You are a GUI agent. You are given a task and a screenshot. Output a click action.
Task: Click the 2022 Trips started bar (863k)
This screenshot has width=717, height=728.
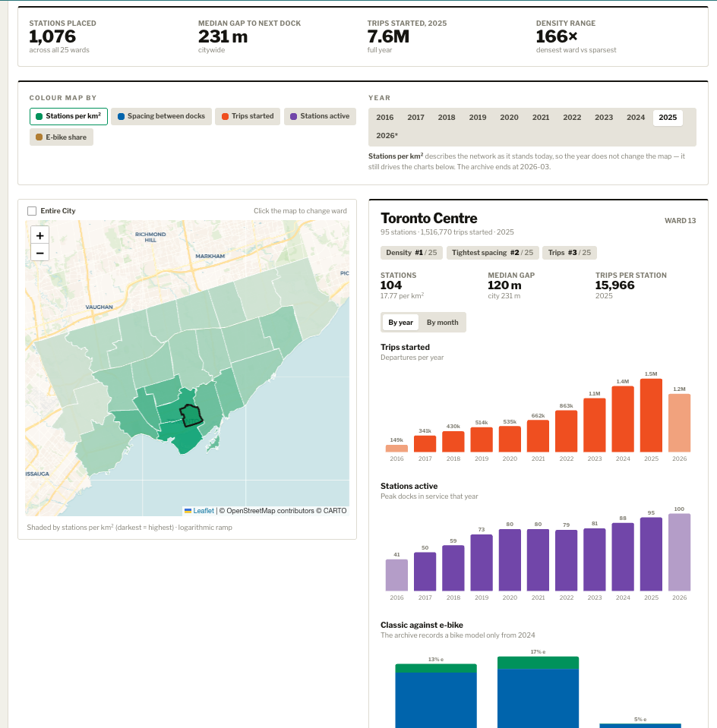point(567,431)
